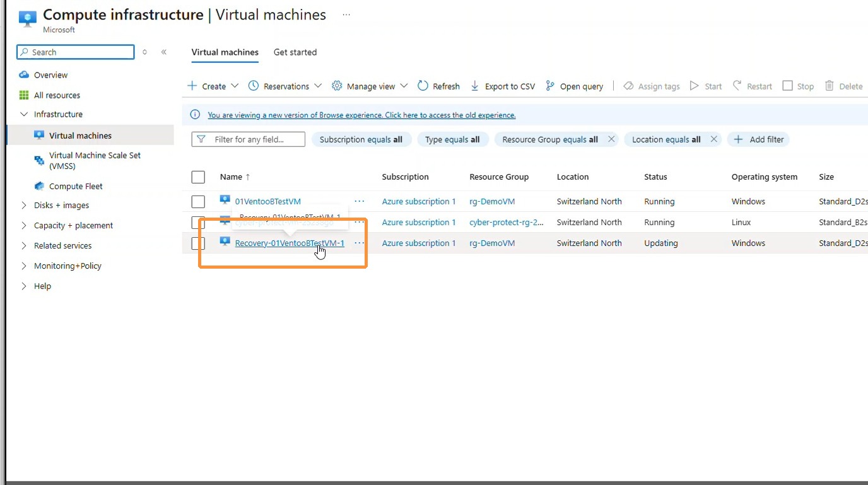Click the plus icon for Create
Screen dimensions: 868x485
[192, 86]
